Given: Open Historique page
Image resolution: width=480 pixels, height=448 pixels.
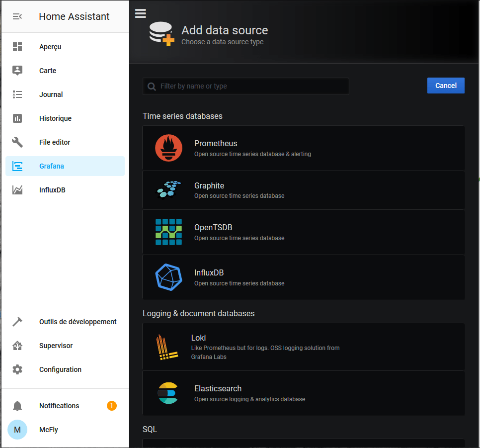Looking at the screenshot, I should [55, 118].
